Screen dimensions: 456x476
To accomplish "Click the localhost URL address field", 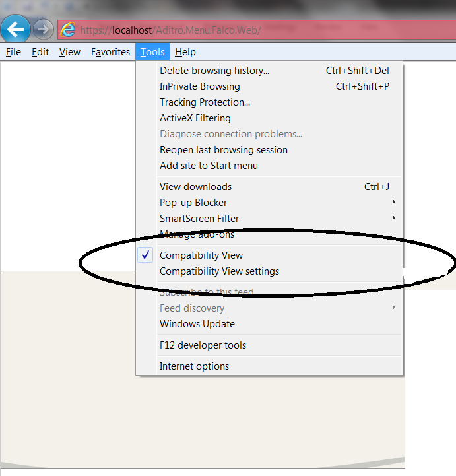I will pyautogui.click(x=257, y=30).
